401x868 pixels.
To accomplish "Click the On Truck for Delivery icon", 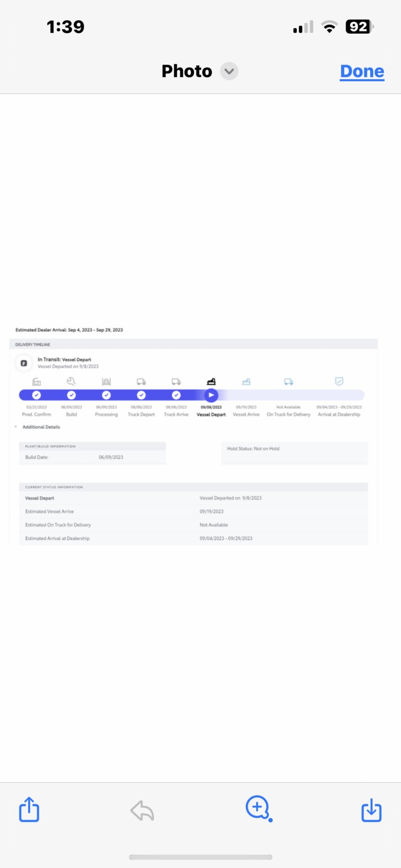I will pos(289,382).
